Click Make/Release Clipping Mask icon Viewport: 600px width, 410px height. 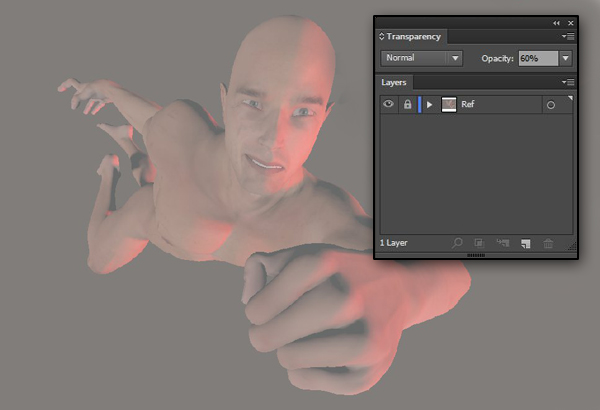pyautogui.click(x=479, y=243)
